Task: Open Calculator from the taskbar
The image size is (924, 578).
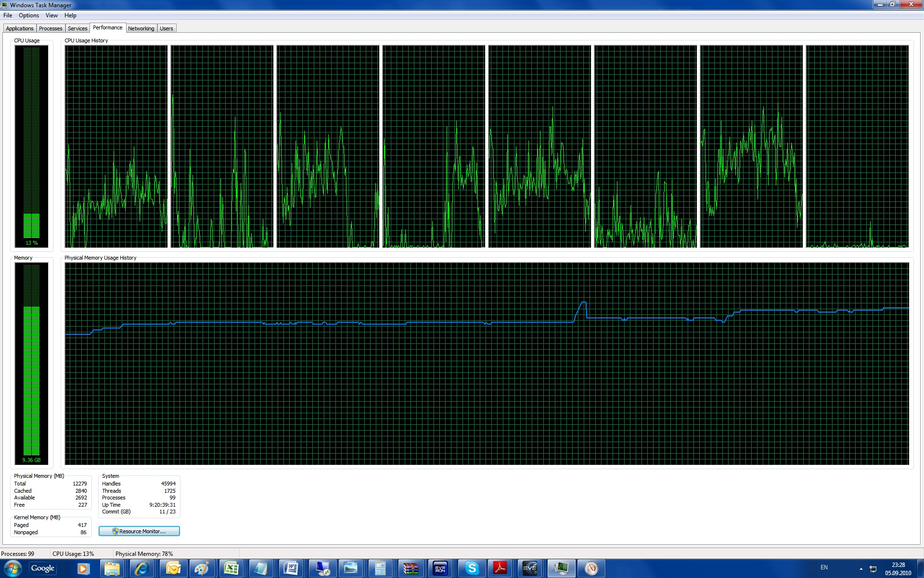Action: point(380,568)
